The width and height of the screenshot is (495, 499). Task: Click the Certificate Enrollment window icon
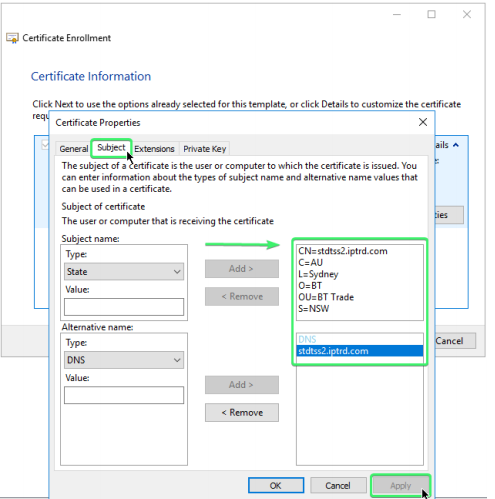coord(12,38)
